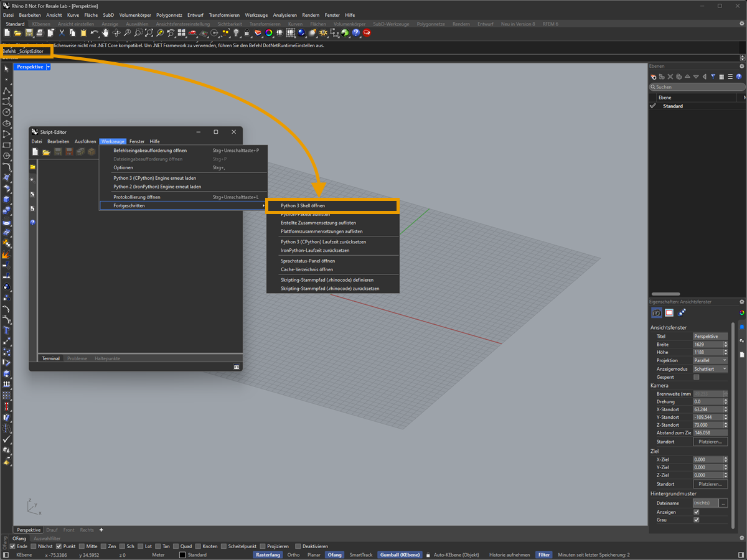Click the Rasterfang button in the status bar
This screenshot has height=560, width=747.
point(268,554)
